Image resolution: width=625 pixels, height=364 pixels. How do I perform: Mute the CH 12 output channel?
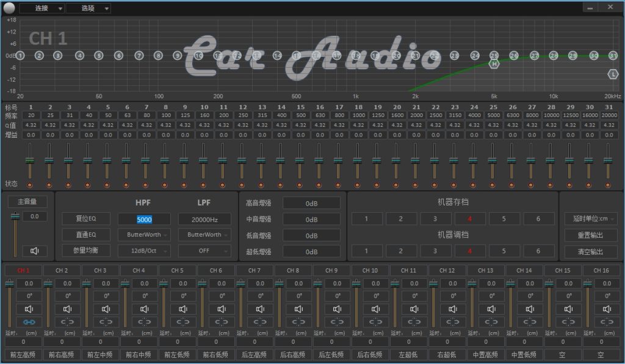pos(453,309)
